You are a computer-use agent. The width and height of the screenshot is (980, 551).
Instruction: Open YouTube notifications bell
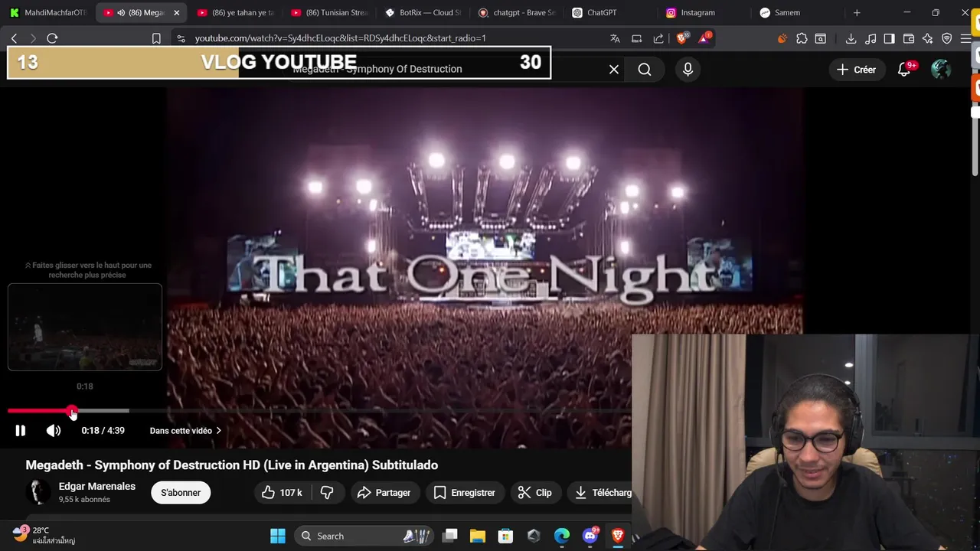point(904,70)
